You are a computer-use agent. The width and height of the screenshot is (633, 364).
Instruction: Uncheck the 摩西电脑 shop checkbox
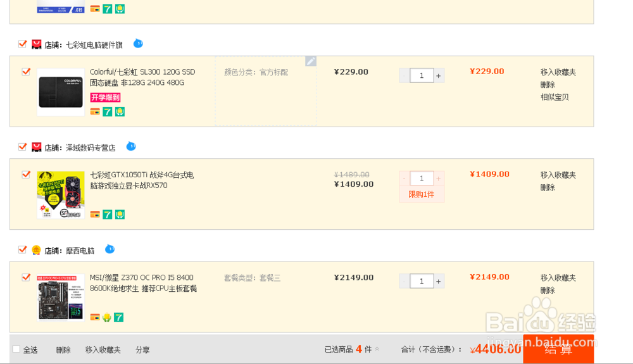pyautogui.click(x=23, y=250)
